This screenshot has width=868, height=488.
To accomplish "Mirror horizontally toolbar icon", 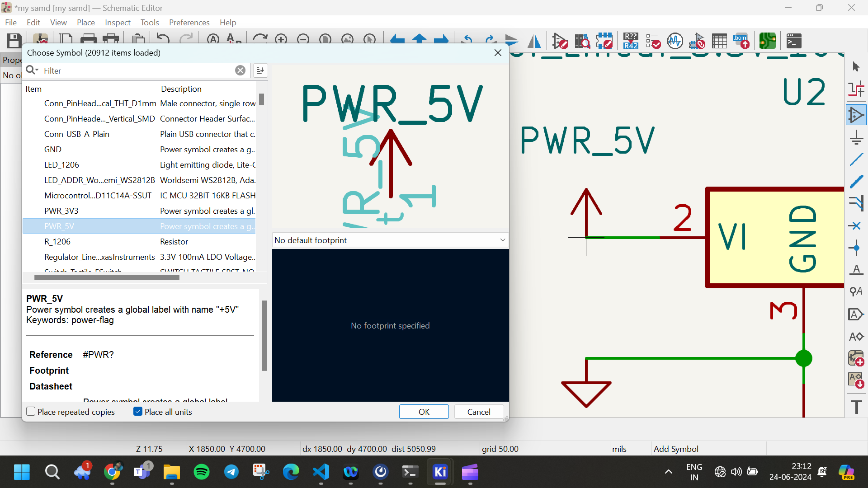I will click(x=534, y=41).
